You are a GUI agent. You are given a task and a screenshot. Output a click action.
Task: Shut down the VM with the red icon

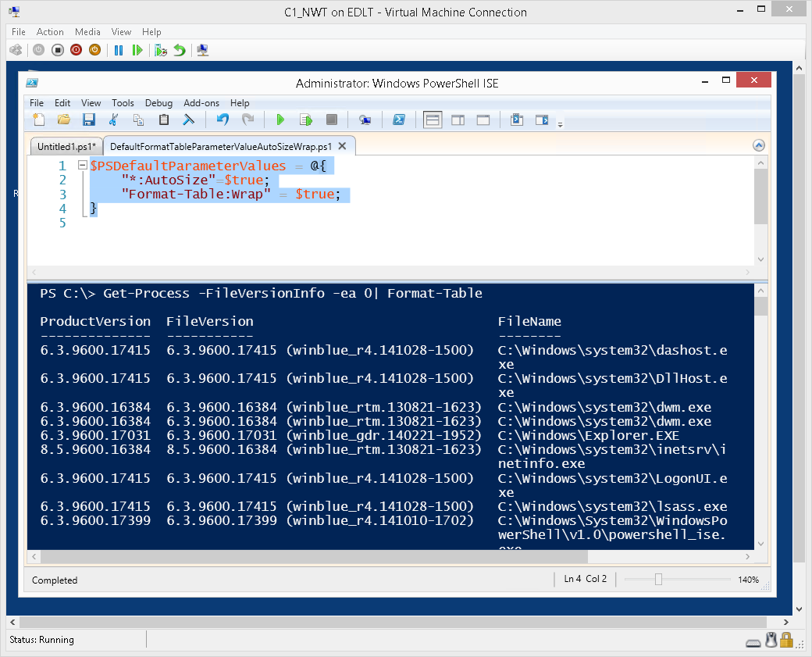pyautogui.click(x=76, y=50)
